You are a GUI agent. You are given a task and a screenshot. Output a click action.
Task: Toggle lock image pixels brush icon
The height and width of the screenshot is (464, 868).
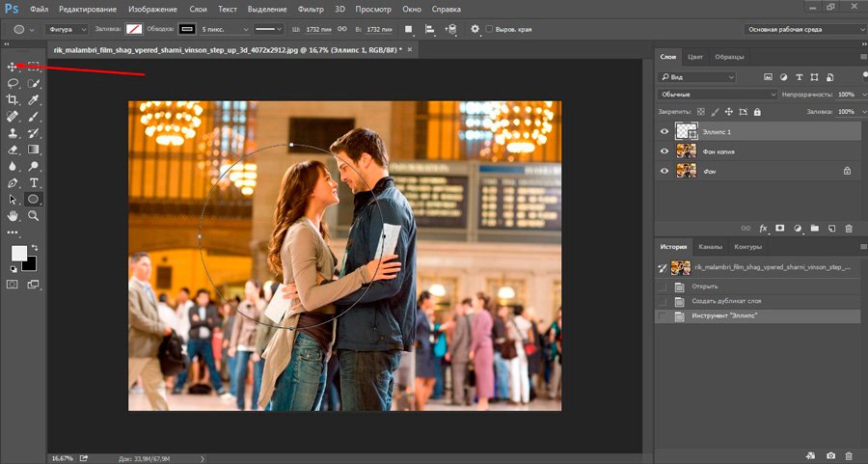pos(716,112)
